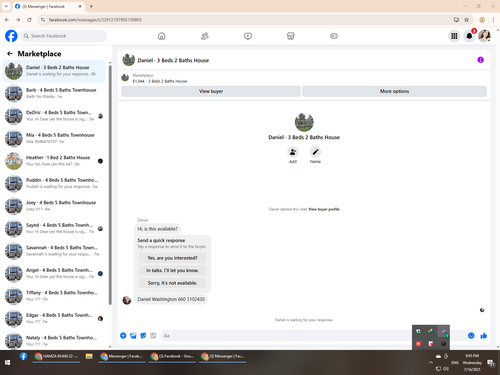The image size is (500, 375).
Task: Open the notifications bell icon
Action: tap(469, 36)
